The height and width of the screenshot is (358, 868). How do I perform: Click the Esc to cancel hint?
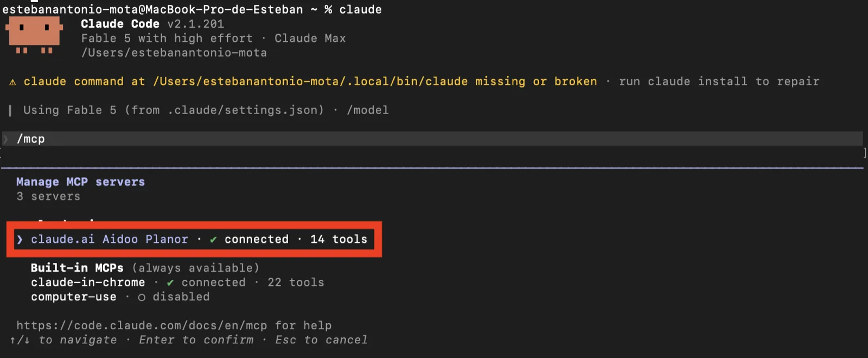321,340
